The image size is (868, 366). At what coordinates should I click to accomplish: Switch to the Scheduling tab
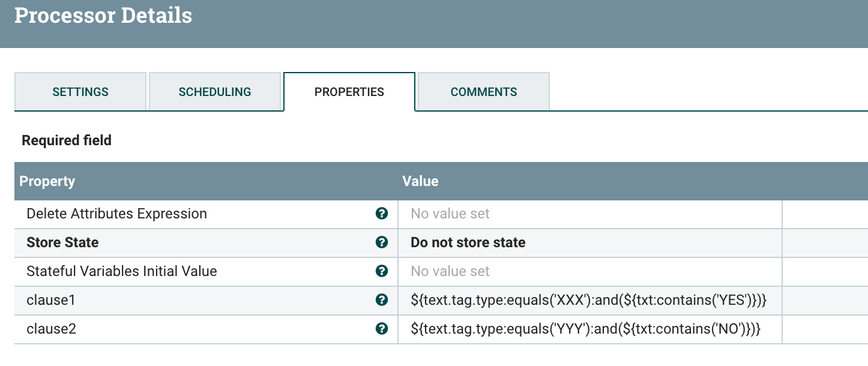pos(215,92)
